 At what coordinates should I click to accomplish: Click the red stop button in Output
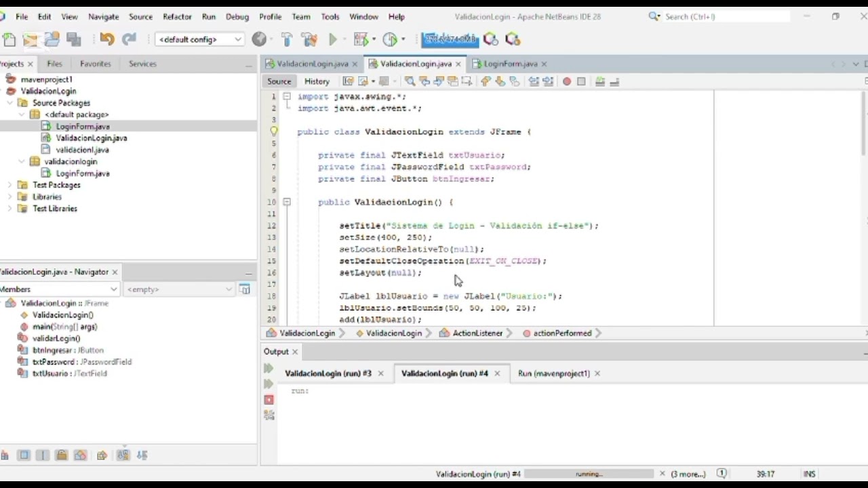269,400
